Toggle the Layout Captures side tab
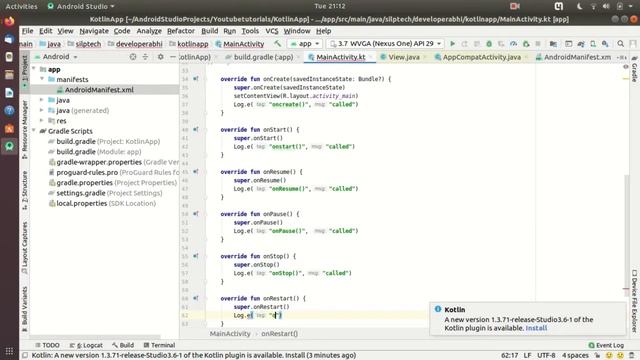The image size is (640, 360). pyautogui.click(x=24, y=248)
